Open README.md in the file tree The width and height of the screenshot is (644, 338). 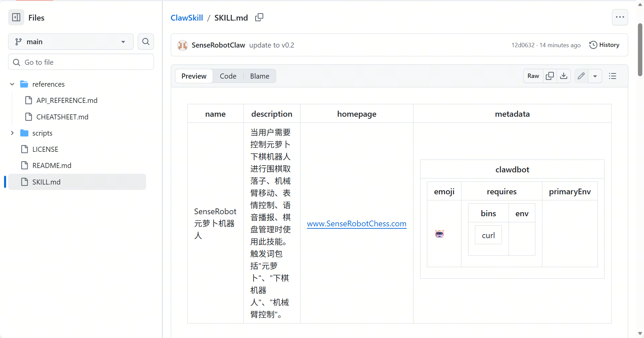(52, 165)
